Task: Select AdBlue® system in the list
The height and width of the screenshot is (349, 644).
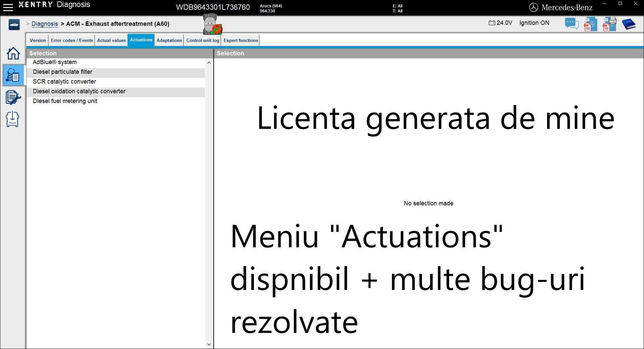Action: 116,62
